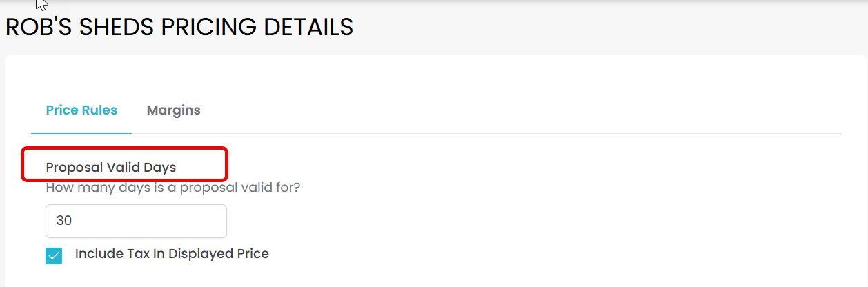The width and height of the screenshot is (868, 287).
Task: Click the underline beneath Price Rules tab
Action: 81,132
